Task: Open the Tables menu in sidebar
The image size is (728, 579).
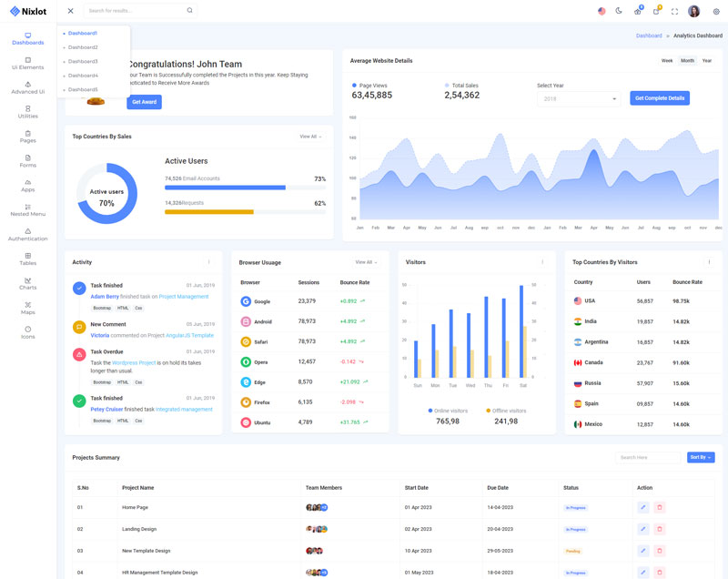Action: point(28,259)
